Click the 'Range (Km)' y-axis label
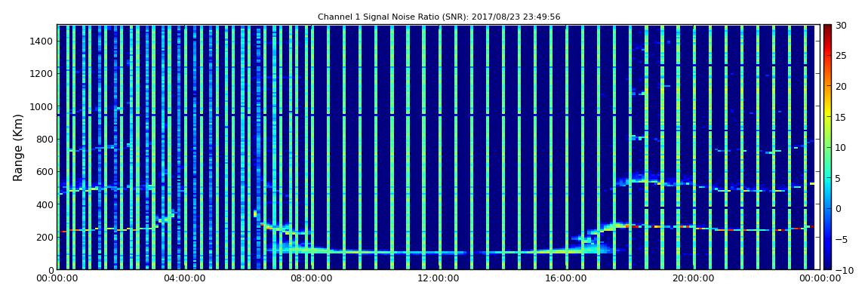This screenshot has height=307, width=868. point(17,147)
